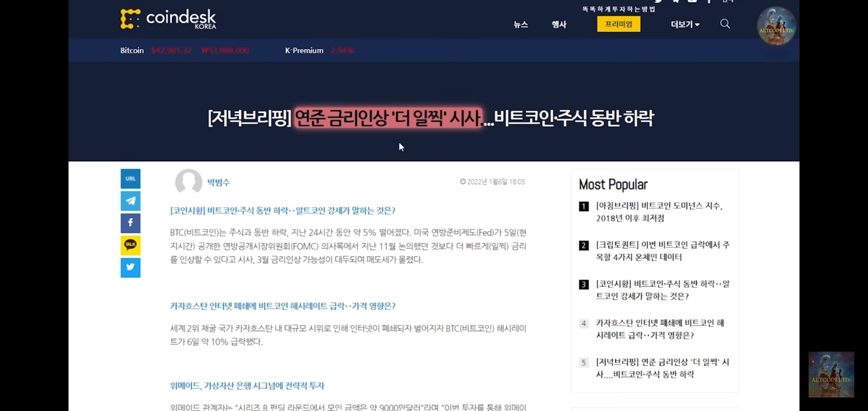
Task: Click the Bitcoin USD price $42,981.32
Action: pyautogui.click(x=171, y=50)
